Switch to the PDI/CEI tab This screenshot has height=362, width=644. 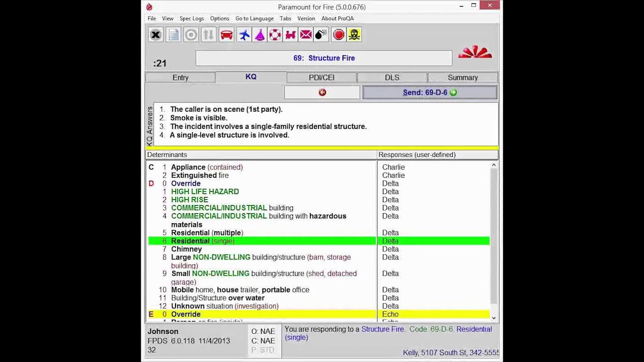coord(321,77)
